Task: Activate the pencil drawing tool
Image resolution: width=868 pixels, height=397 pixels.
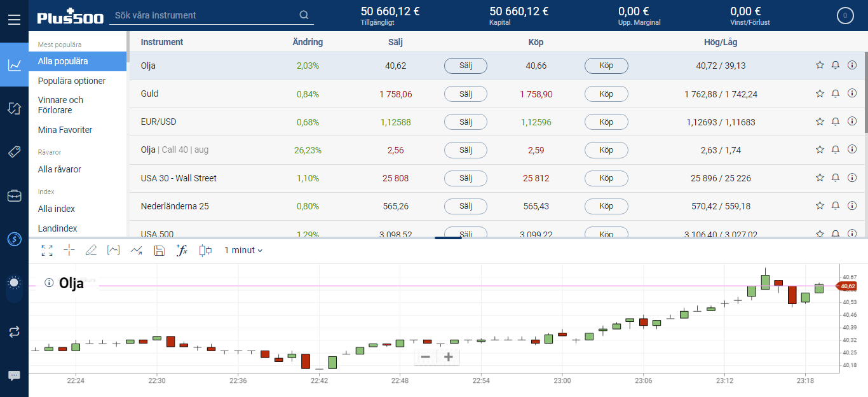Action: [x=91, y=251]
